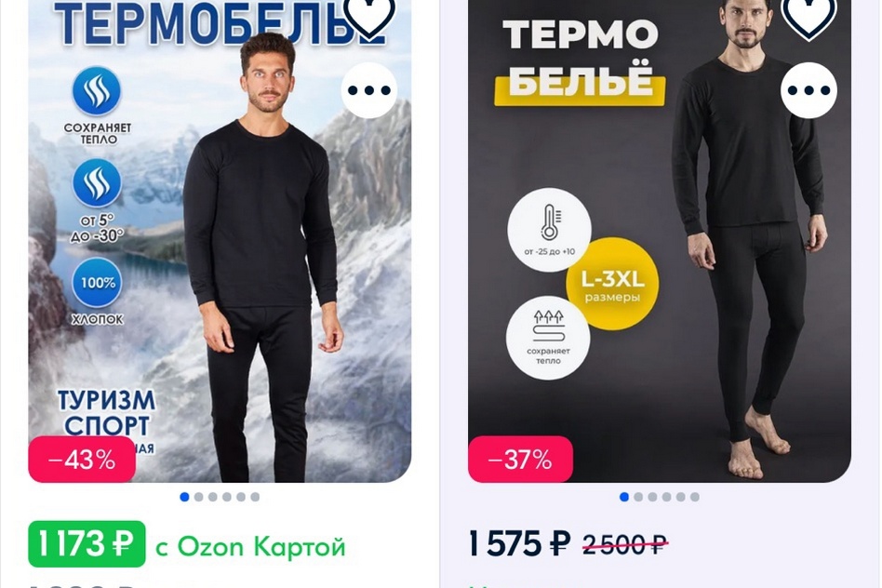Go to second dot of right image carousel
The width and height of the screenshot is (882, 588).
point(638,497)
